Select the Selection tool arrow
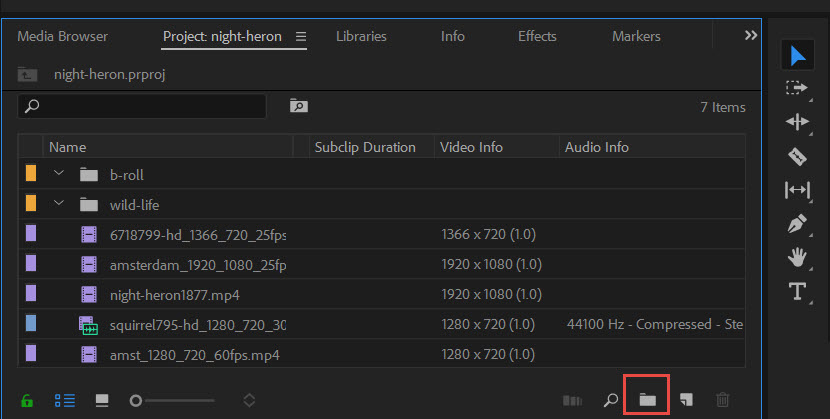830x419 pixels. (798, 56)
